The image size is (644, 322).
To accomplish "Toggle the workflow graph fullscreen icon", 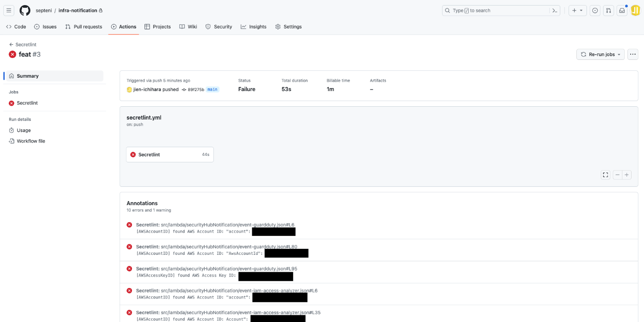I will pyautogui.click(x=605, y=175).
